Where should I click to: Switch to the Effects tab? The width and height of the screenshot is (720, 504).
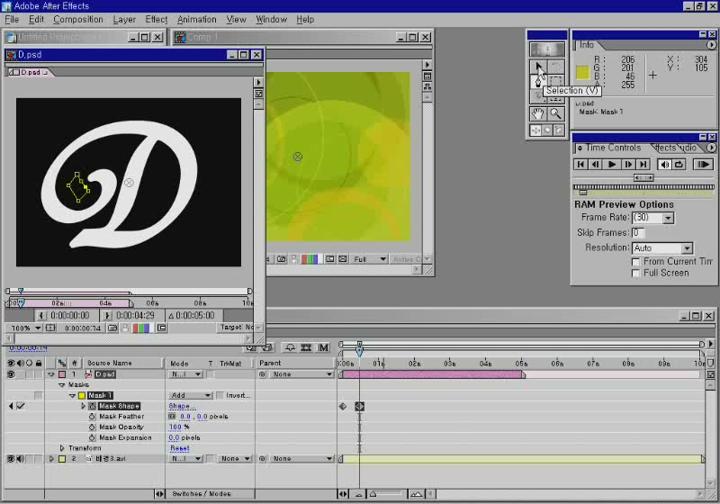(x=666, y=148)
